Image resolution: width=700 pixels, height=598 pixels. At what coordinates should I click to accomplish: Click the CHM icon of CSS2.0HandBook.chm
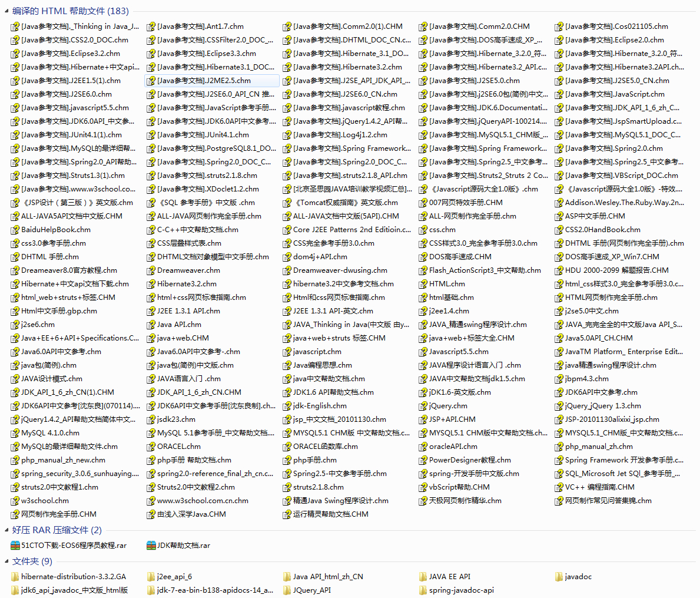[559, 230]
